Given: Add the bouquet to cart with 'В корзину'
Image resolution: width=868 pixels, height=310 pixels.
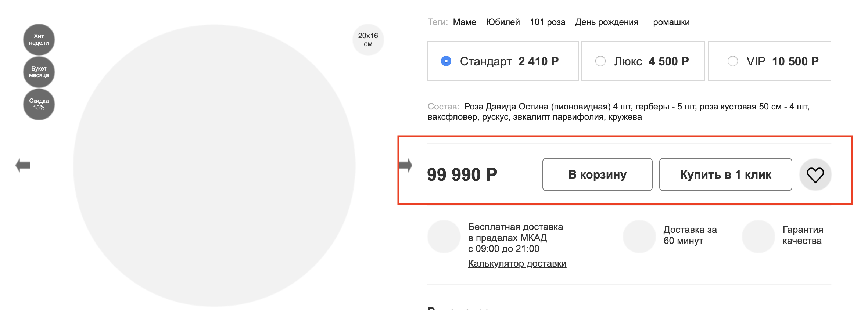Looking at the screenshot, I should (x=597, y=174).
